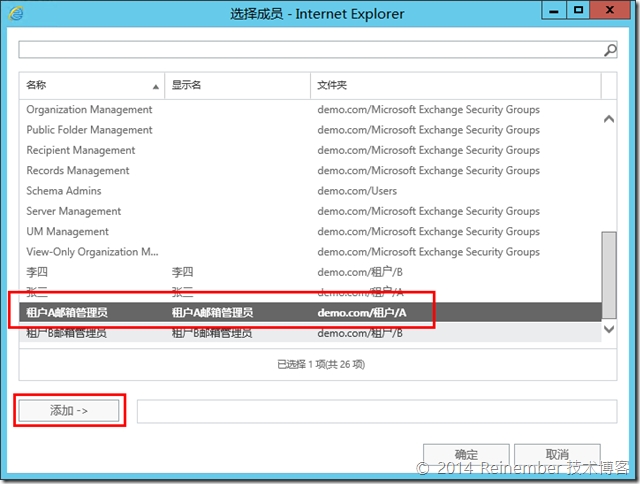The image size is (640, 484).
Task: Click the scroll down arrow of the list
Action: point(609,329)
